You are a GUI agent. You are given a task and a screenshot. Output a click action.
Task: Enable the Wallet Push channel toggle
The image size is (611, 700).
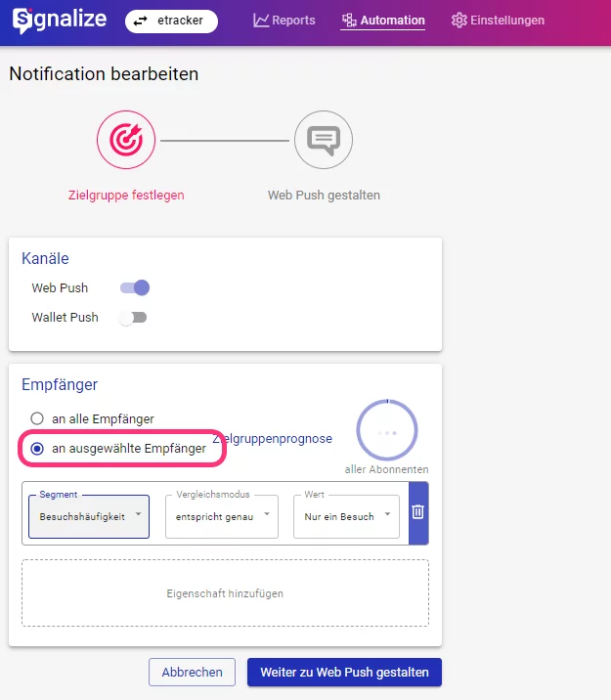tap(132, 318)
